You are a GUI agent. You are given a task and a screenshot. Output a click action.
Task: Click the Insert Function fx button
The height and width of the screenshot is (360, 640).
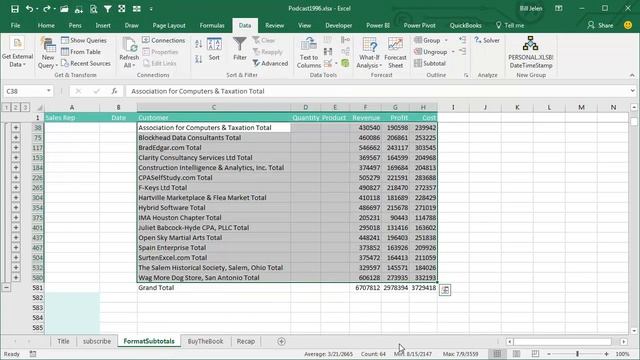pyautogui.click(x=114, y=91)
